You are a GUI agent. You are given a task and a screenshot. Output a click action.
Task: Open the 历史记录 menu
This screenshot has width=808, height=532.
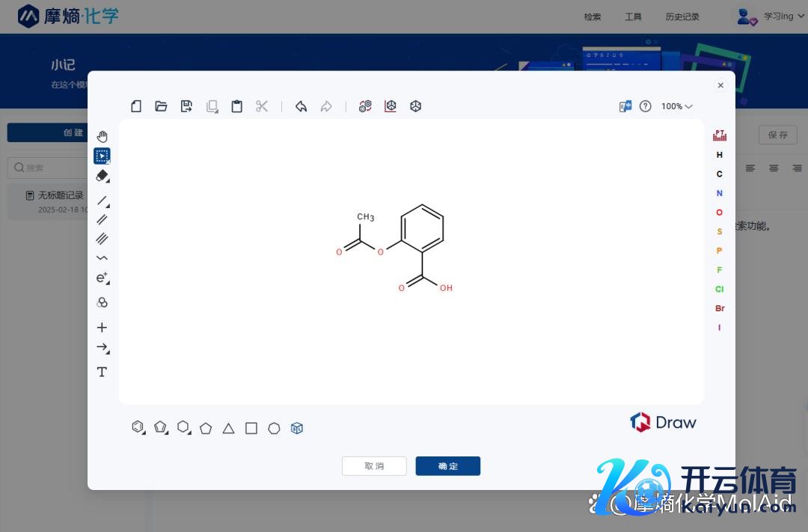(682, 16)
